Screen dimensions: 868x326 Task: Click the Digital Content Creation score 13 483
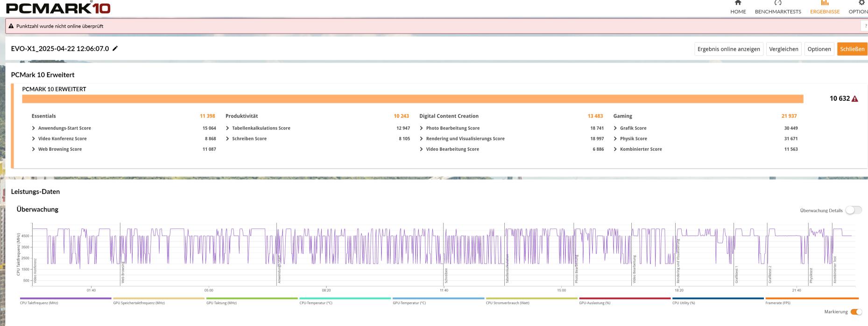pyautogui.click(x=595, y=116)
